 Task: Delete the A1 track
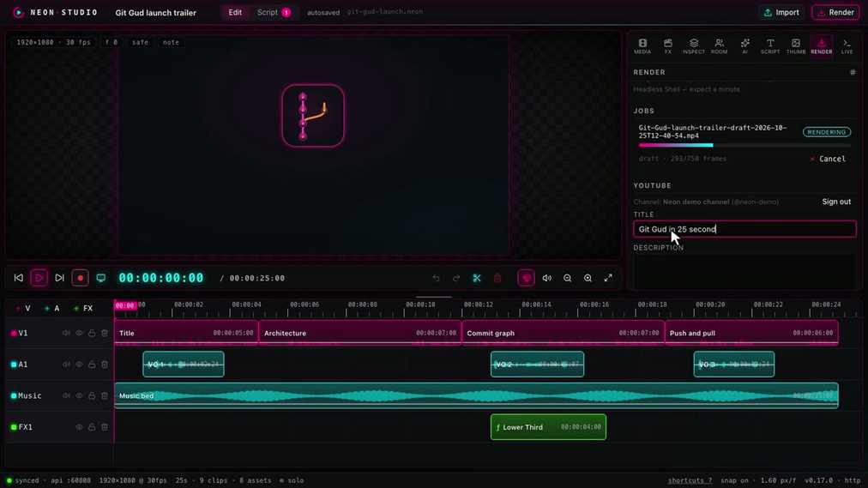(x=105, y=364)
